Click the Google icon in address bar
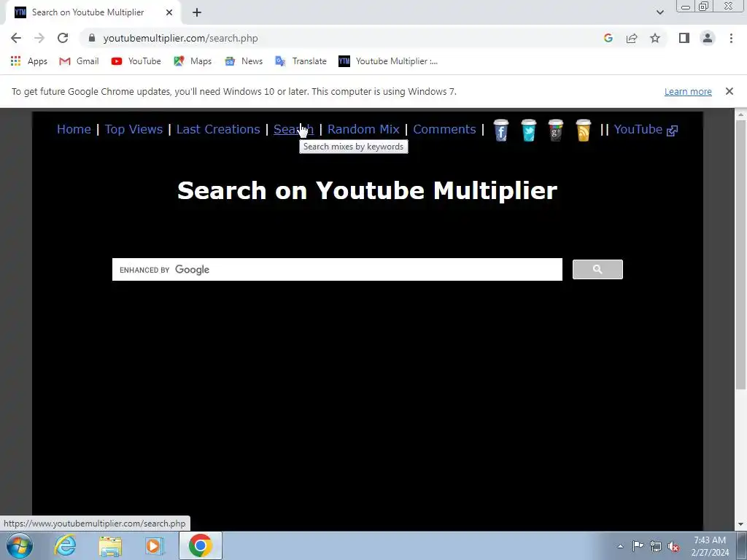 coord(608,38)
